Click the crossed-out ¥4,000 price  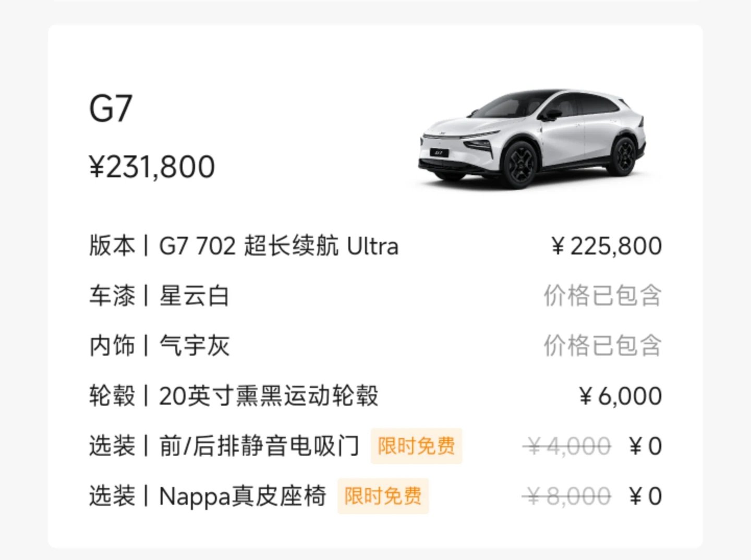pyautogui.click(x=567, y=446)
